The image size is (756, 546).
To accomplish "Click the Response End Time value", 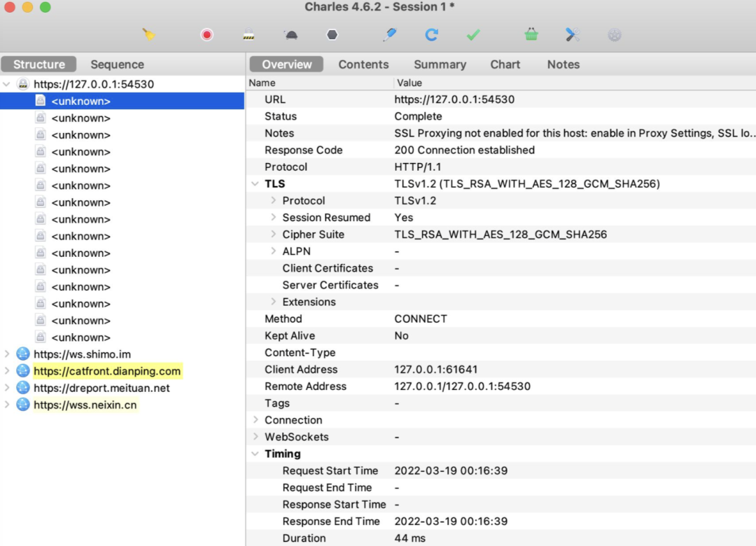I will point(451,521).
